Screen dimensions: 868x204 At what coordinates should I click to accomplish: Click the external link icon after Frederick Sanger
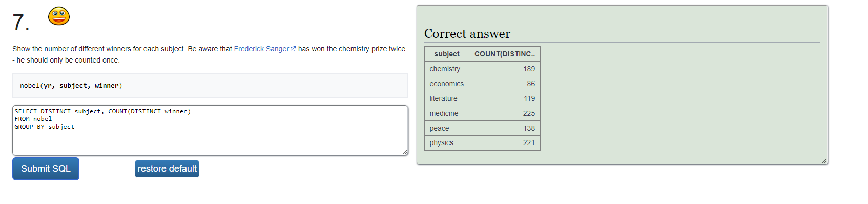(293, 49)
